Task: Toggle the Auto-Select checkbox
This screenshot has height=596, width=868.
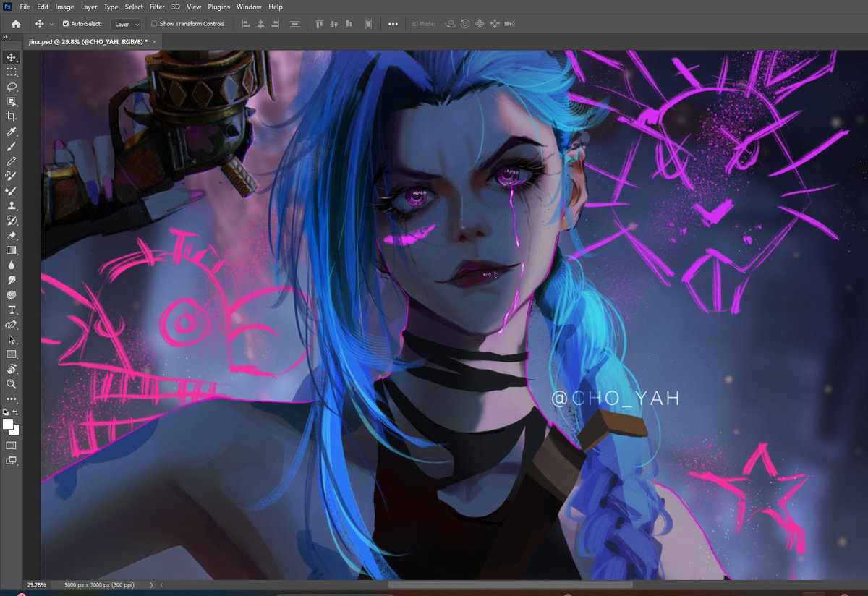Action: 66,24
